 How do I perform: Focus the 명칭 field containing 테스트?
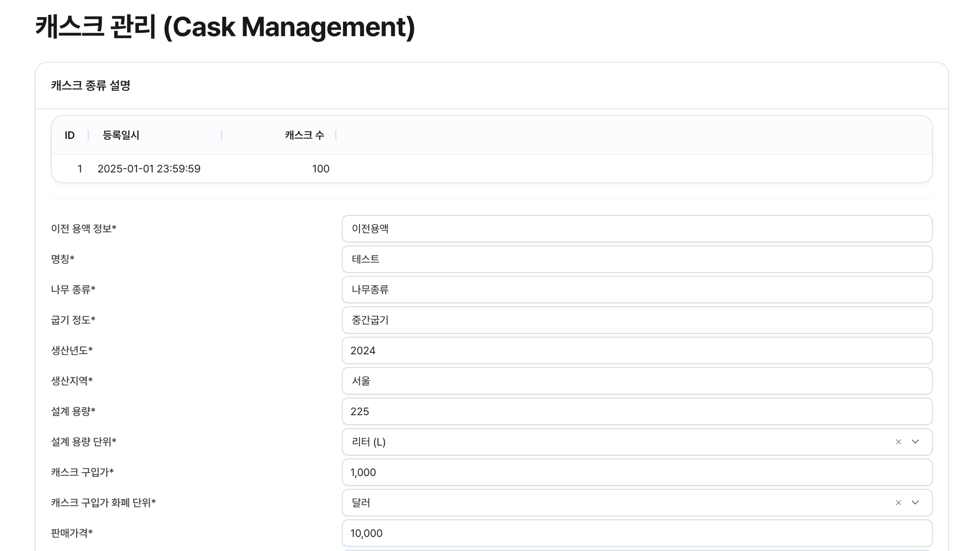[x=637, y=259]
